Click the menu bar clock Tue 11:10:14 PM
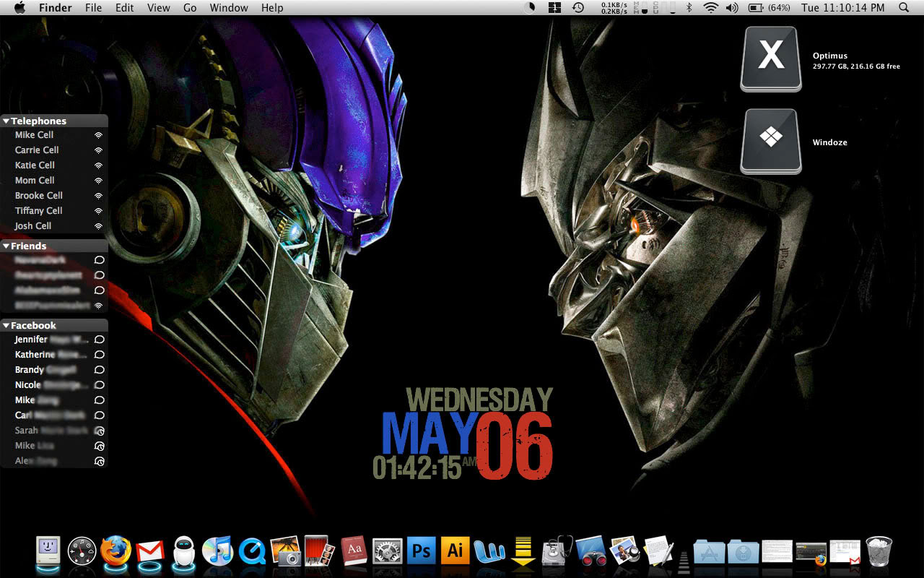Image resolution: width=924 pixels, height=578 pixels. [842, 7]
